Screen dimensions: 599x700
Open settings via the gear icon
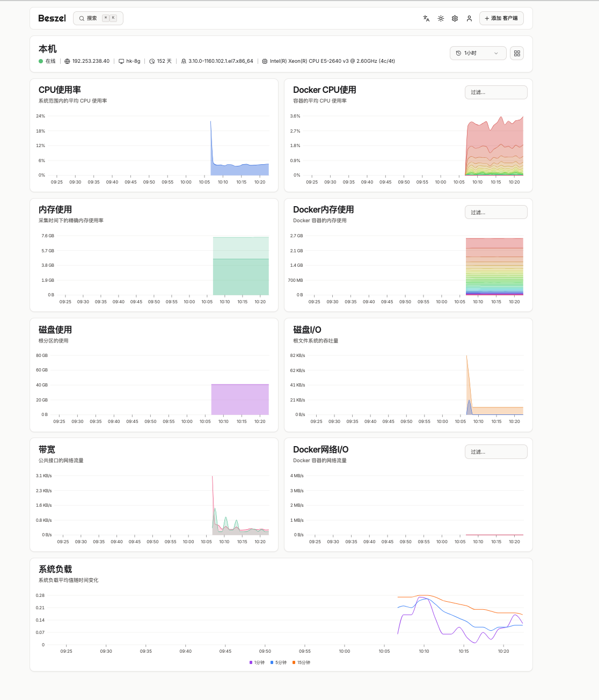[455, 18]
